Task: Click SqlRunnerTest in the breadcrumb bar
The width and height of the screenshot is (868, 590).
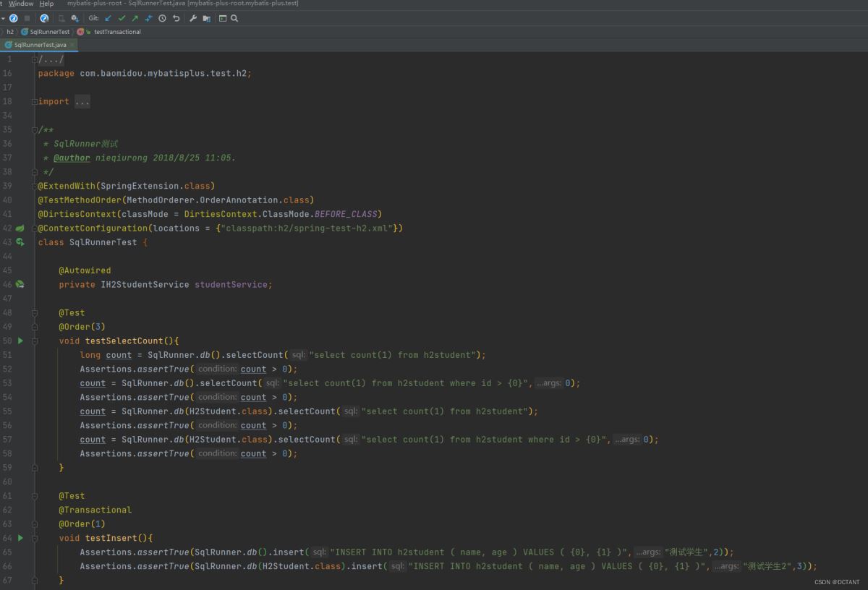Action: [49, 32]
